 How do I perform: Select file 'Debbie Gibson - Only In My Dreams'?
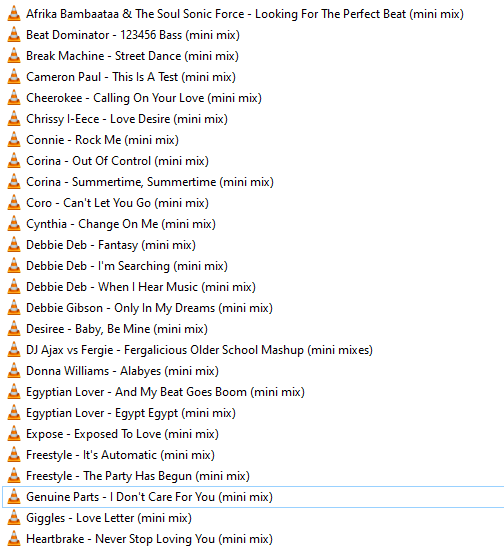149,308
